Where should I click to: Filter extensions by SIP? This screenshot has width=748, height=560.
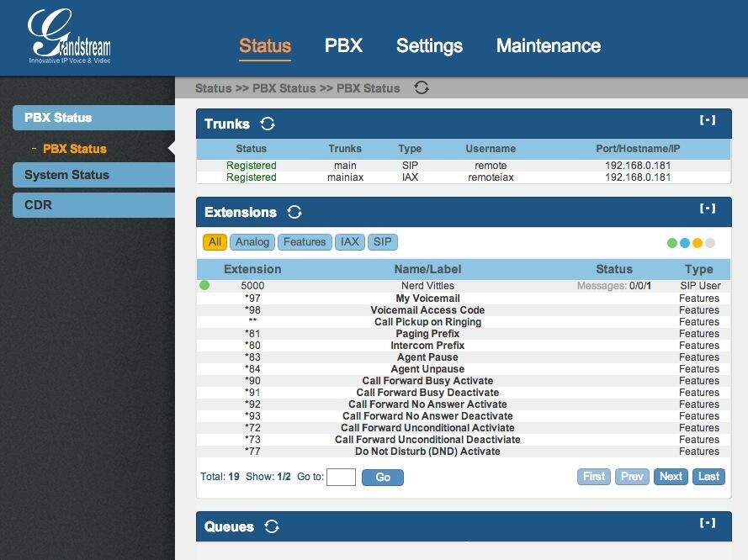click(383, 241)
